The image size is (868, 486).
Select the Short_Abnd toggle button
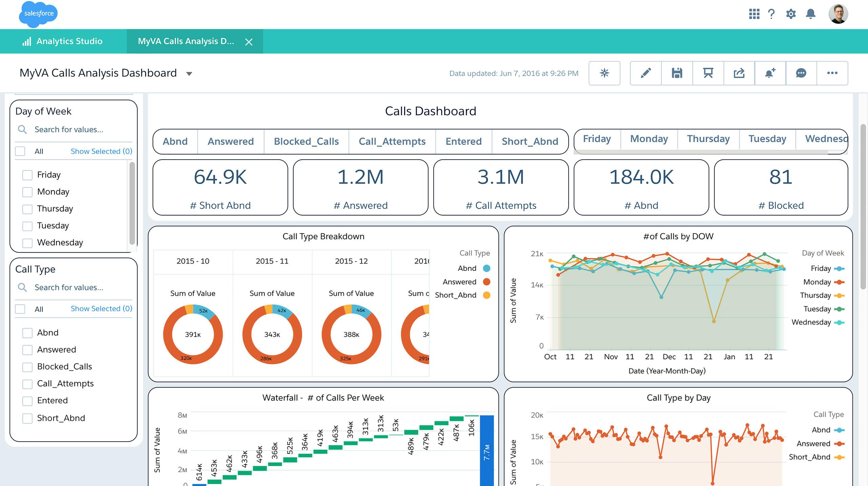[530, 141]
